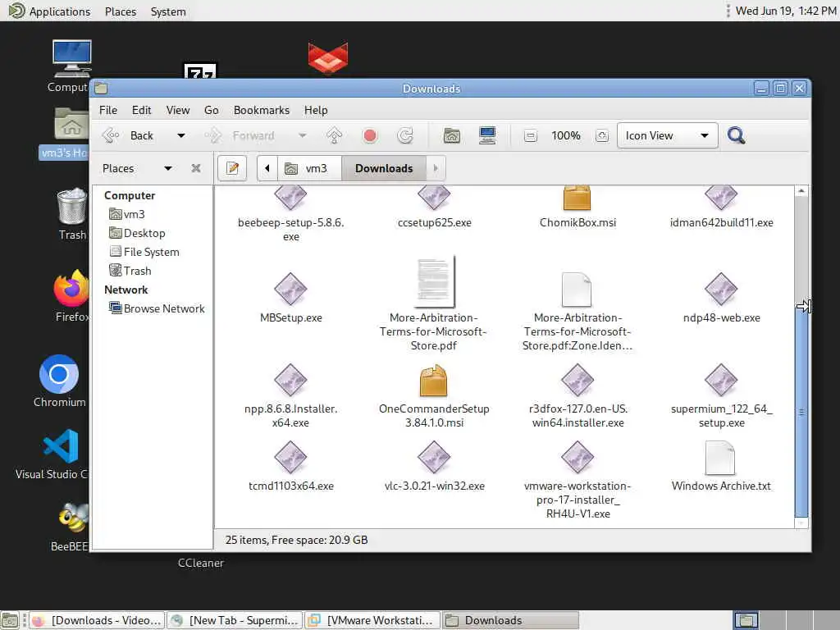Open the Help menu
The image size is (840, 630).
(x=316, y=110)
